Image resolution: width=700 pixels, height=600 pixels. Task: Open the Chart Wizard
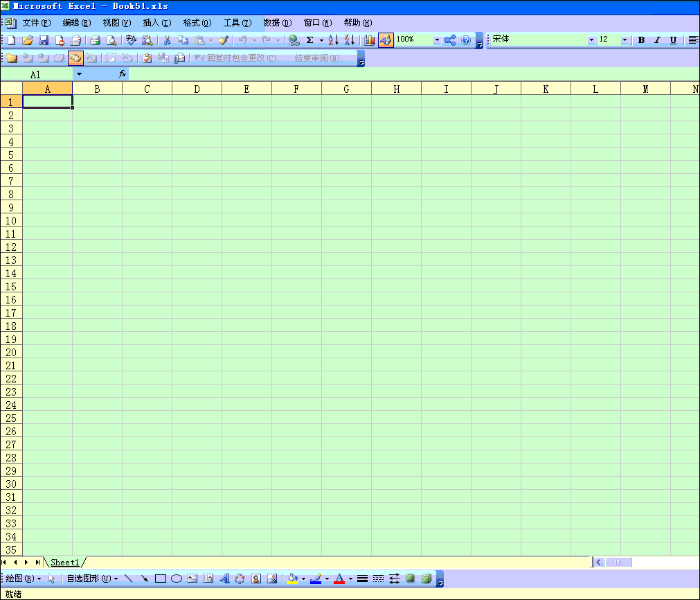click(x=369, y=40)
